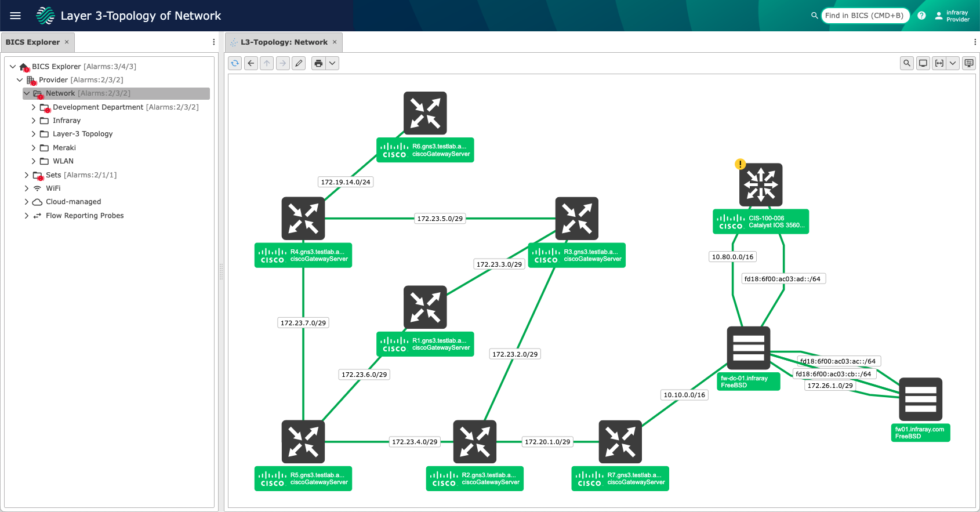Click the fw-dc-01 firewall node icon
Image resolution: width=980 pixels, height=512 pixels.
pyautogui.click(x=749, y=348)
